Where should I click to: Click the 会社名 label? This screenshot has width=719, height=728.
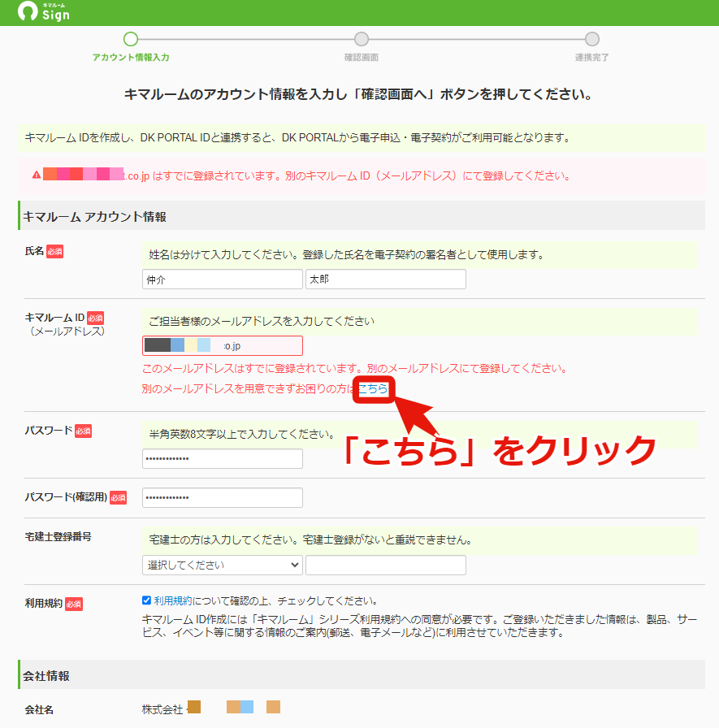pyautogui.click(x=39, y=709)
